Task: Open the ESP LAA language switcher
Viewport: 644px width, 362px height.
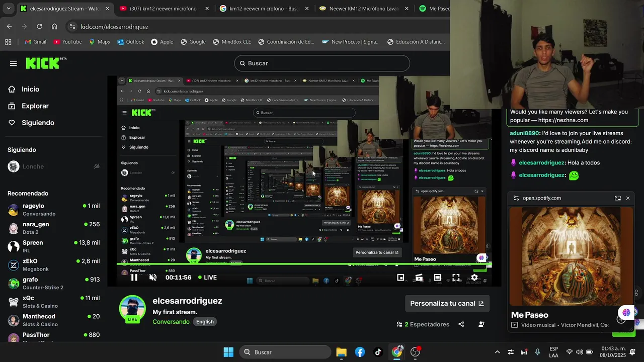Action: click(x=553, y=352)
